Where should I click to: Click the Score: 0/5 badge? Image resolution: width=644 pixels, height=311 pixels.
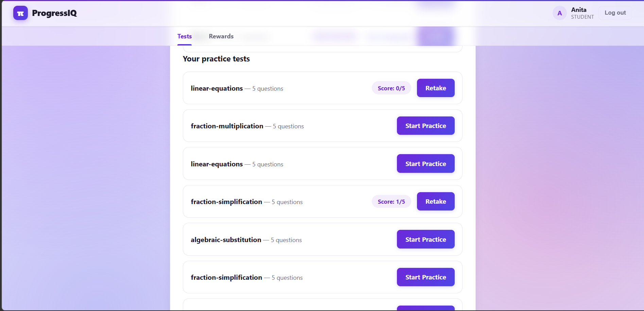[x=391, y=88]
